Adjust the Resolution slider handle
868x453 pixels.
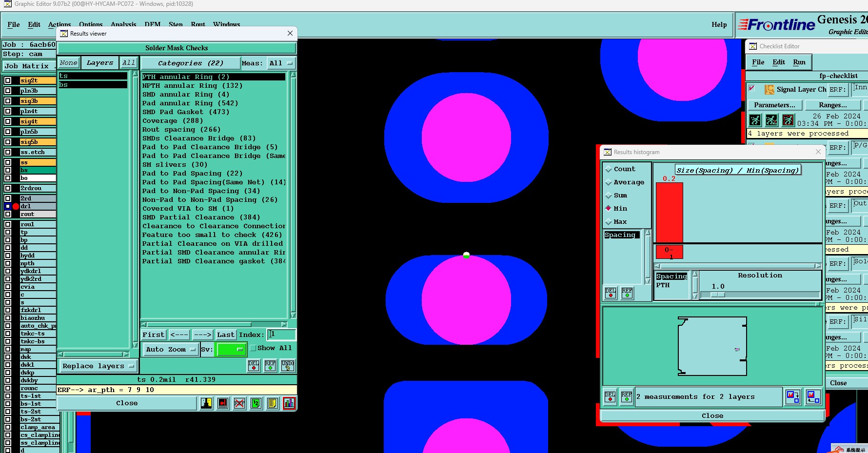pos(718,295)
